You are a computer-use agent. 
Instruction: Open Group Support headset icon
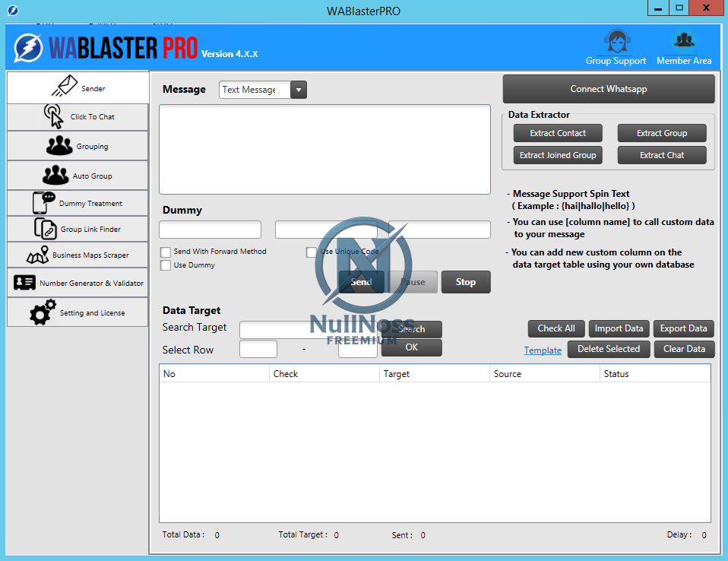tap(616, 41)
